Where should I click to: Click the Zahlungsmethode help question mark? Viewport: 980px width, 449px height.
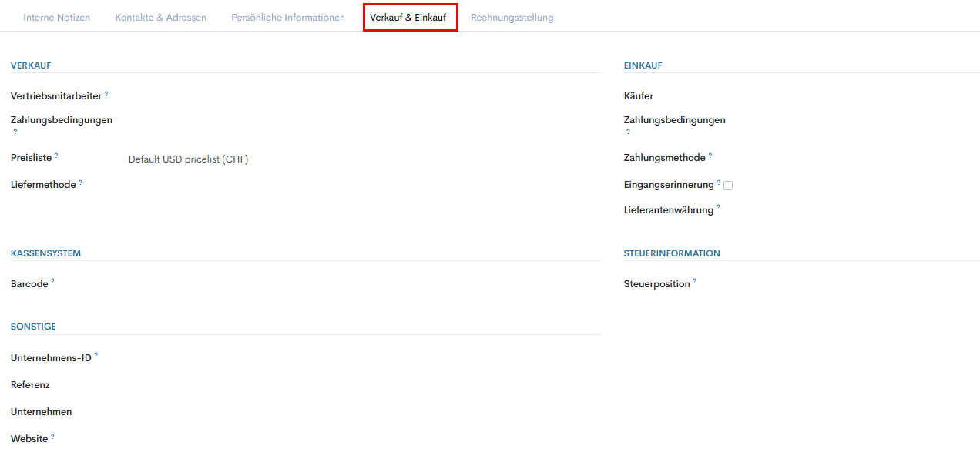(710, 156)
